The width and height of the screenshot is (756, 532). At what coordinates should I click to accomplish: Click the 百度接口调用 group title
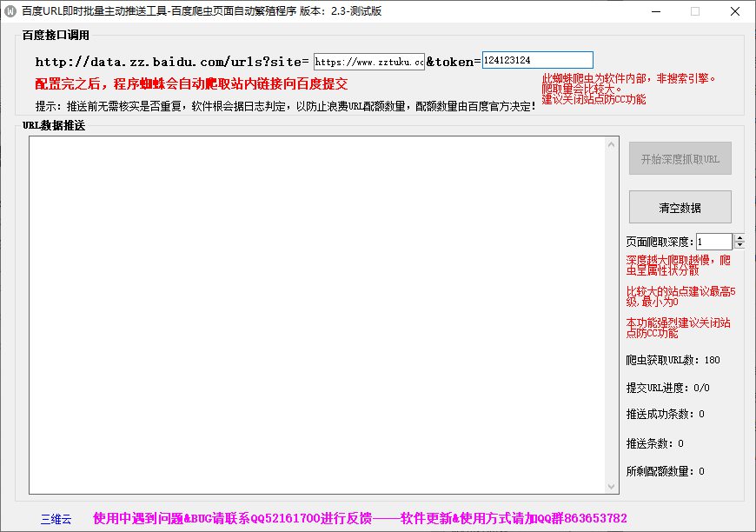tap(56, 35)
